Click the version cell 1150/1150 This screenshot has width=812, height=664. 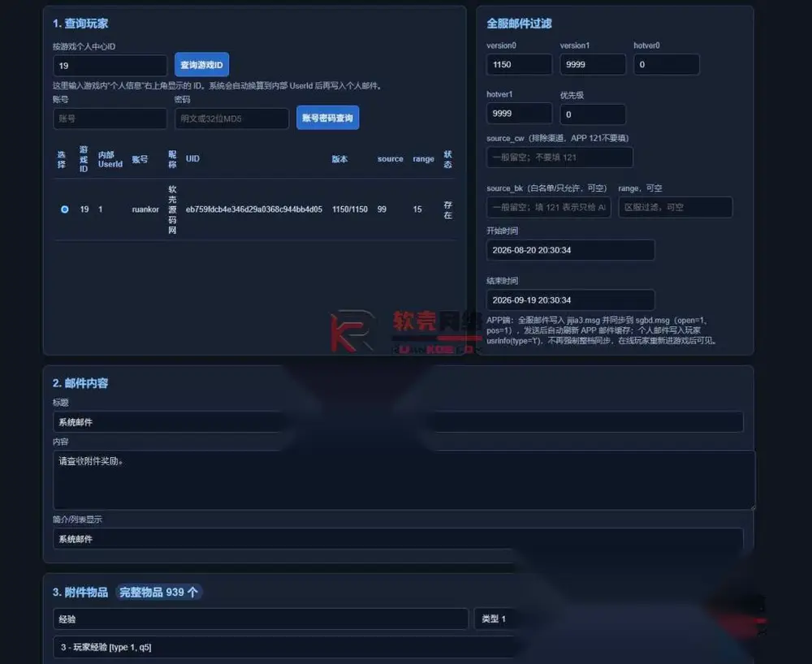[x=349, y=209]
